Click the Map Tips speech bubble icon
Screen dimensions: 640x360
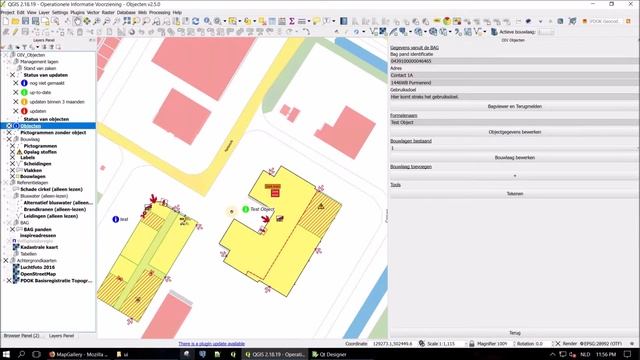[x=316, y=21]
